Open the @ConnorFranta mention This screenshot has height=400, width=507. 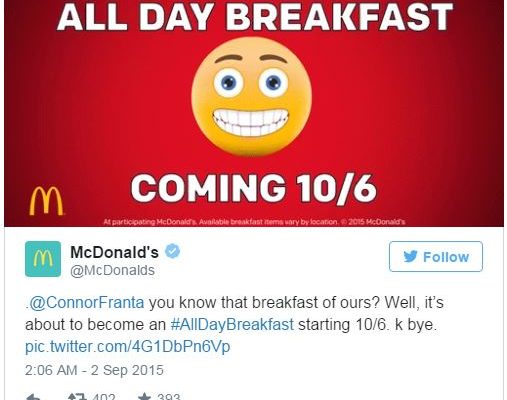87,303
